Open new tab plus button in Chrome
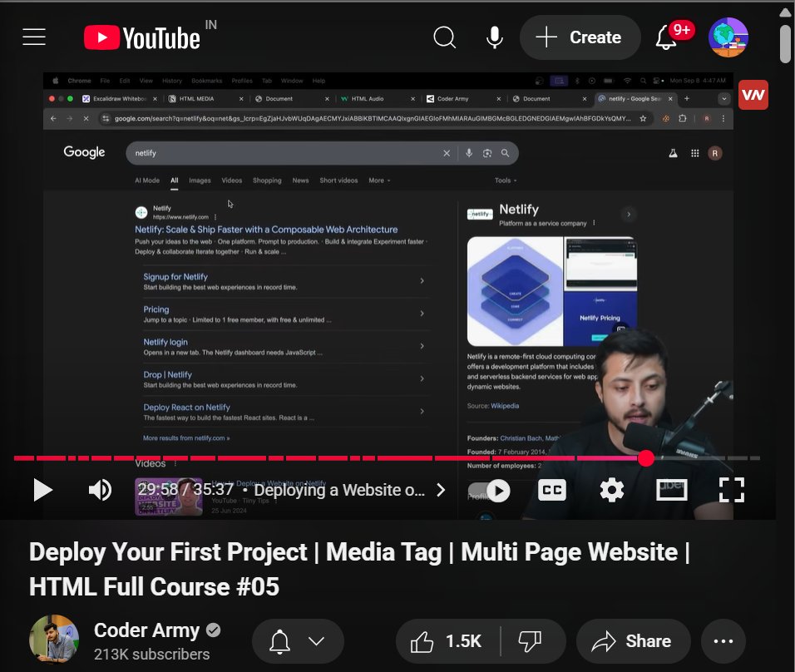 click(687, 98)
